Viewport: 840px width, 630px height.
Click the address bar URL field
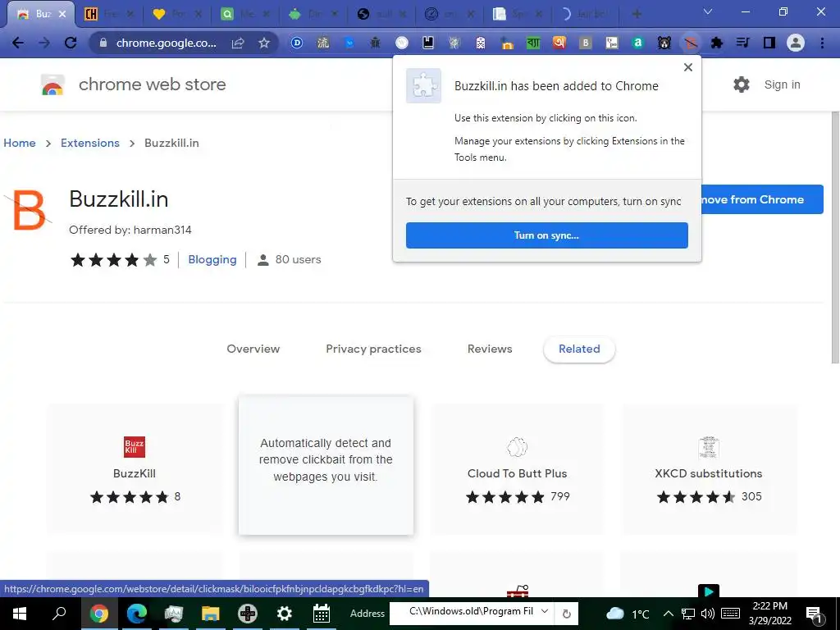(166, 43)
